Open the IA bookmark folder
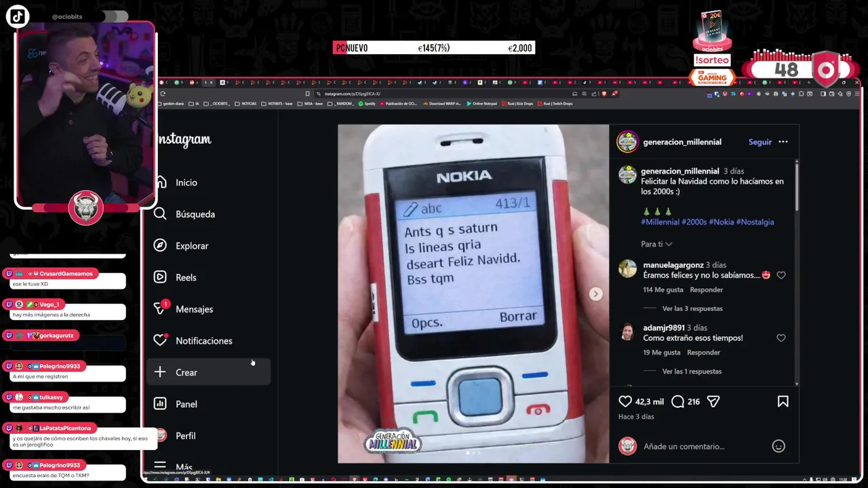The height and width of the screenshot is (488, 868). (195, 104)
